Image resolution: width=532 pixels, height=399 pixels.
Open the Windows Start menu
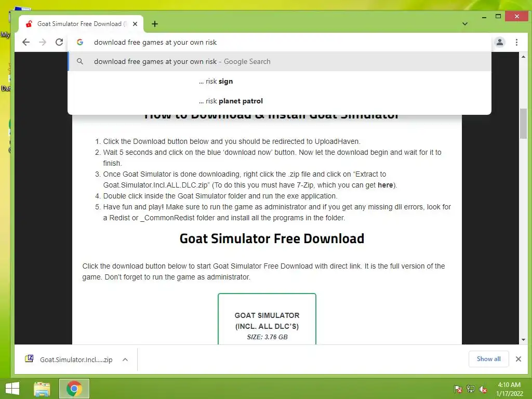pyautogui.click(x=12, y=389)
